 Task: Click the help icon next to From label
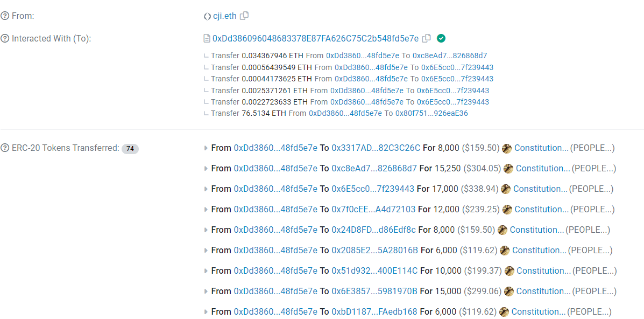click(5, 16)
